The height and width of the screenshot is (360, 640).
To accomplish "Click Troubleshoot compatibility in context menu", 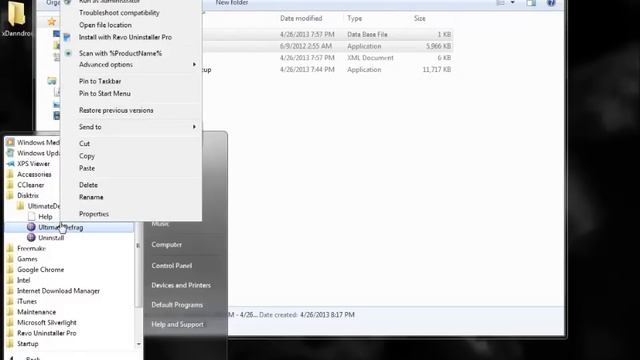I will click(119, 13).
